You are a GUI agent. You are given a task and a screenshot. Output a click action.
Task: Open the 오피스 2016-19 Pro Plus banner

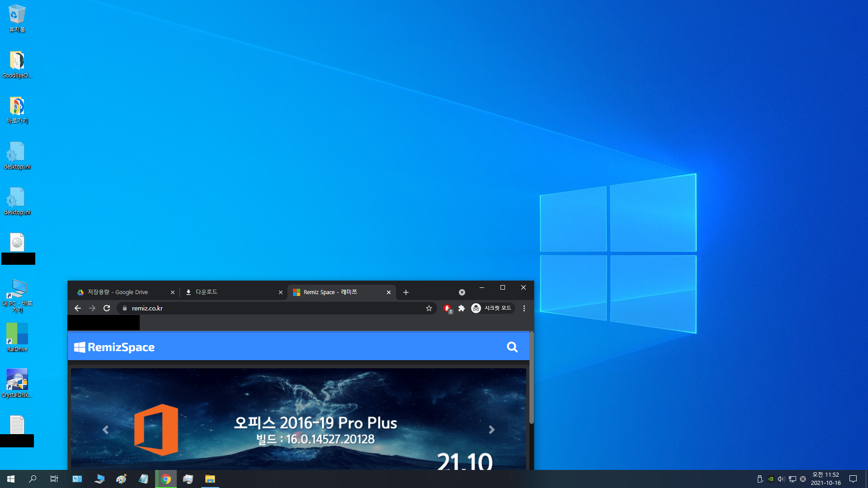(298, 419)
